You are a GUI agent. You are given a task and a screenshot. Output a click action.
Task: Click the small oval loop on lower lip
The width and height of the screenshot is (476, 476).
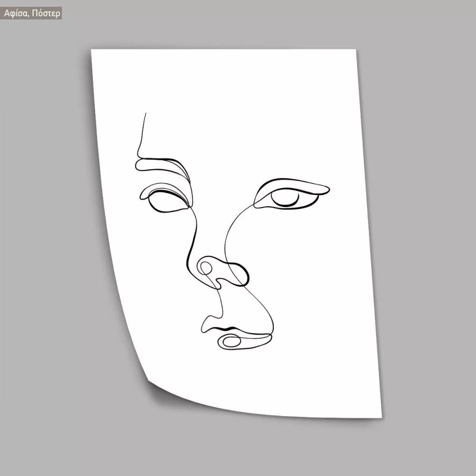230,341
